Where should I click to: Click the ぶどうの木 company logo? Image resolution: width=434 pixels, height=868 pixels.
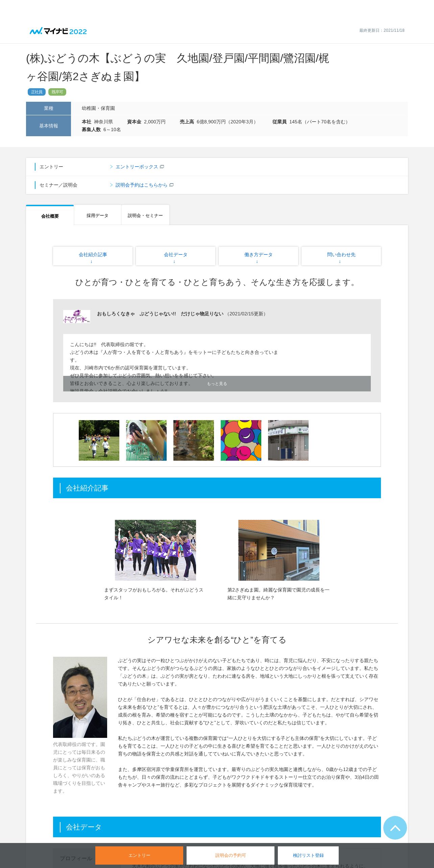[77, 316]
